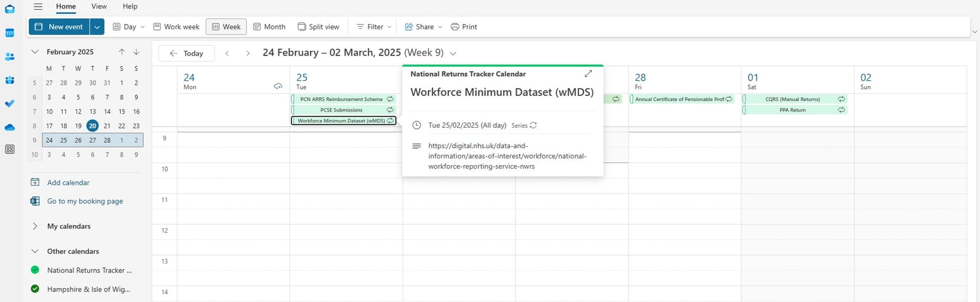Screen dimensions: 980x302
Task: Open the Help tab
Action: point(130,7)
